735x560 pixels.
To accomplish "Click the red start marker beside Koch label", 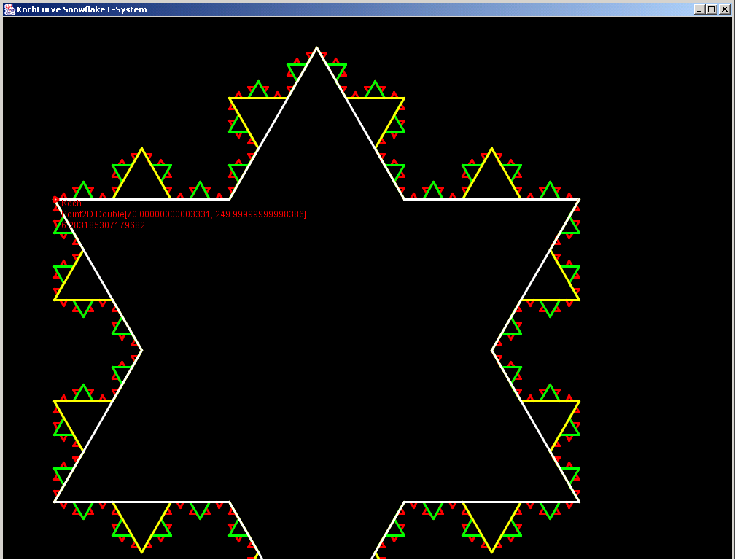I will pyautogui.click(x=56, y=199).
